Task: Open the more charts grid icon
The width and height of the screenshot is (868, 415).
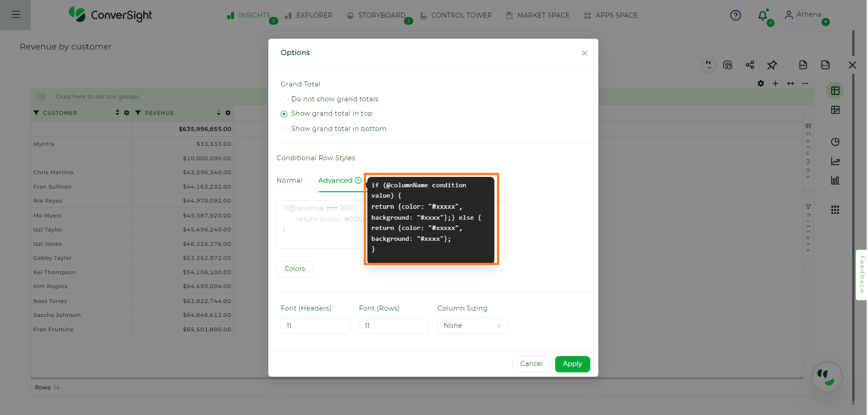Action: pos(835,210)
